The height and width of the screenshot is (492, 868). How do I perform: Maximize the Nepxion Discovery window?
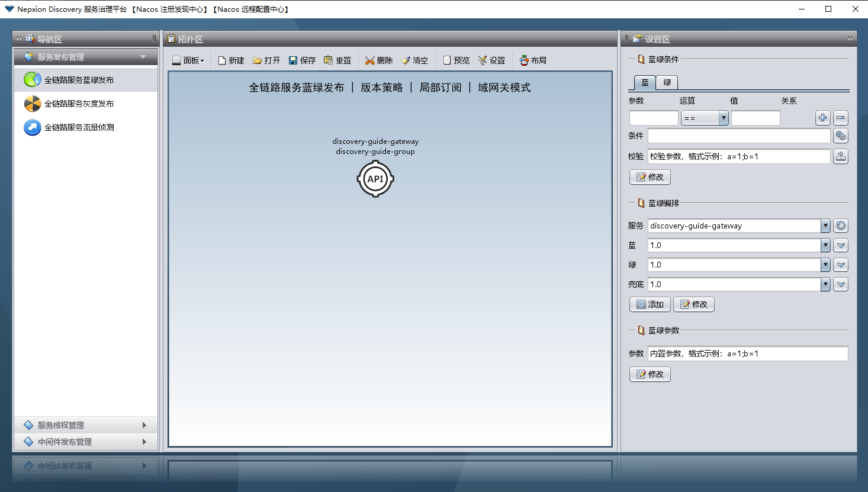pyautogui.click(x=828, y=9)
